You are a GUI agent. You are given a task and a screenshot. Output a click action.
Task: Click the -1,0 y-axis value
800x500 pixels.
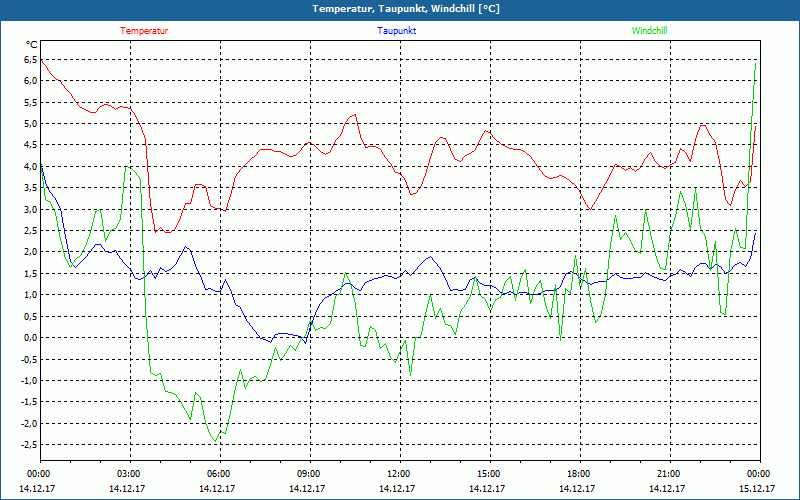click(29, 381)
